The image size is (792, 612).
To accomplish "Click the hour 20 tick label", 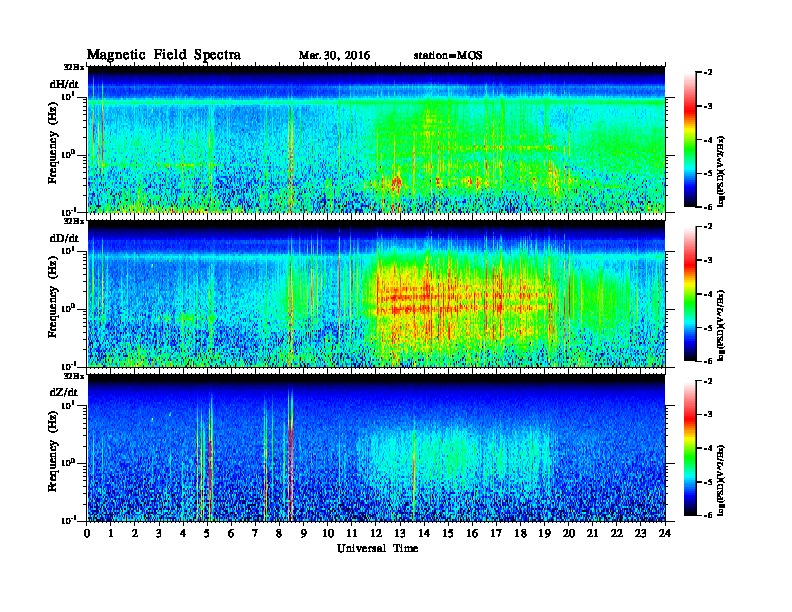I will tap(569, 534).
